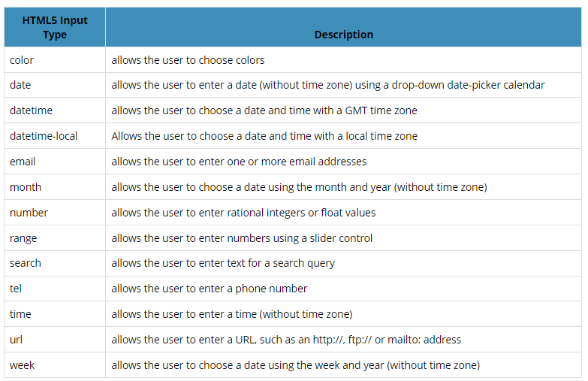Select the "search" input type cell
The height and width of the screenshot is (381, 588).
(26, 263)
